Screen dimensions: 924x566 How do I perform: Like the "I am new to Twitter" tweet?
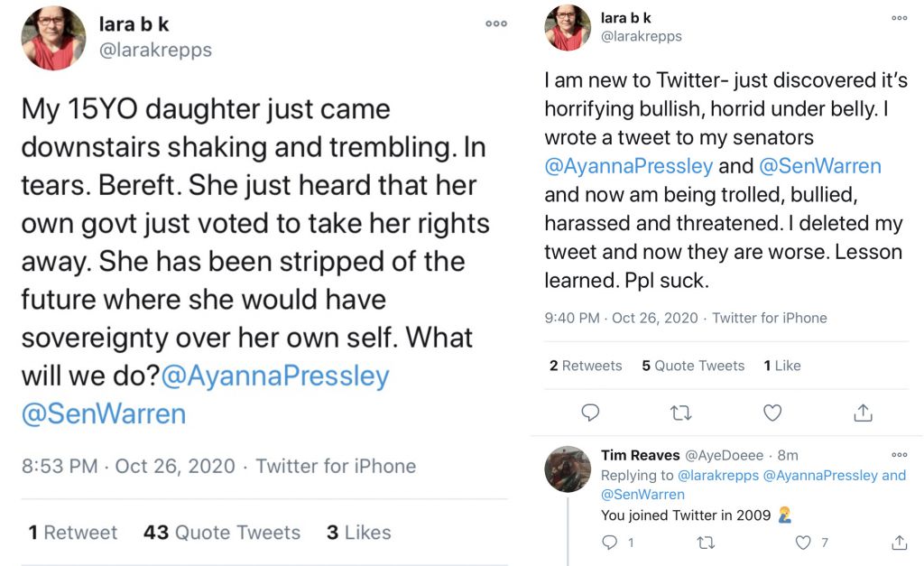pyautogui.click(x=772, y=413)
